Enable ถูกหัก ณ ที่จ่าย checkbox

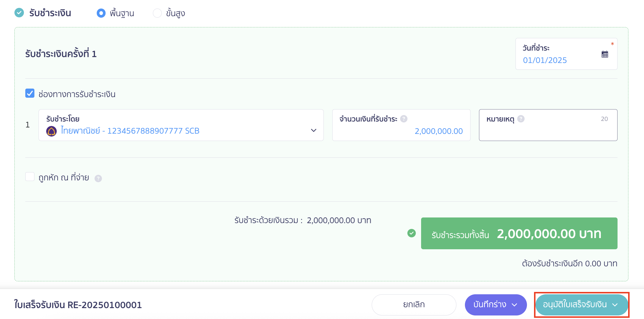30,177
